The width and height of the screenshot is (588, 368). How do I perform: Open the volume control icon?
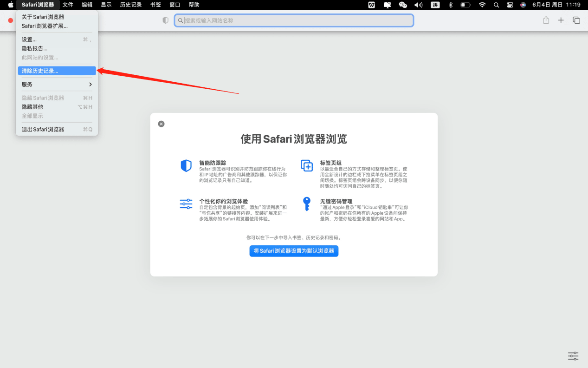419,5
